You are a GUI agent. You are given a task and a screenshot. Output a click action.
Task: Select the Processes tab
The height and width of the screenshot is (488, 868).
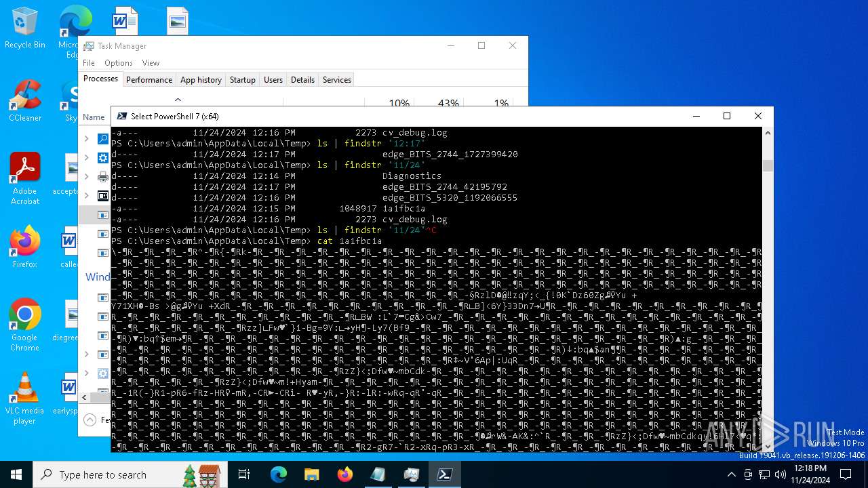(x=100, y=79)
